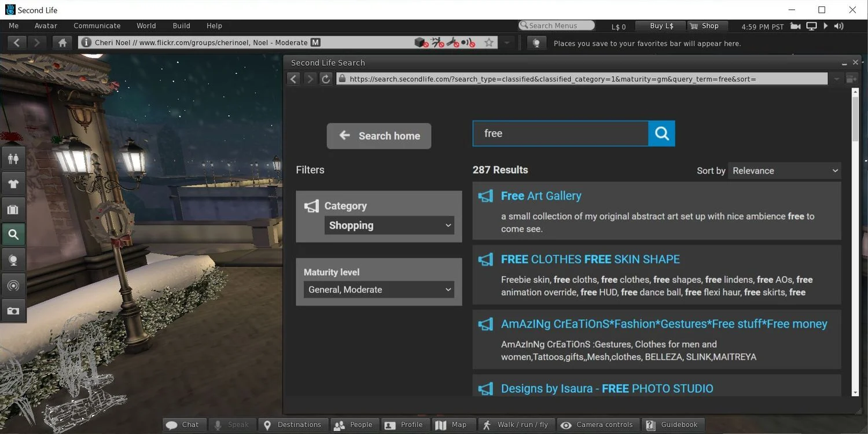
Task: Click megaphone icon beside FREE CLOTHES listing
Action: (486, 260)
